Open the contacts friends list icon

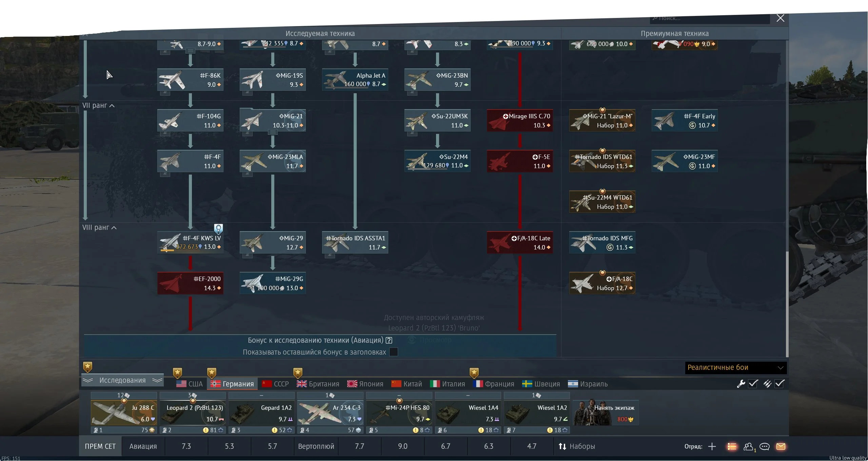click(748, 446)
